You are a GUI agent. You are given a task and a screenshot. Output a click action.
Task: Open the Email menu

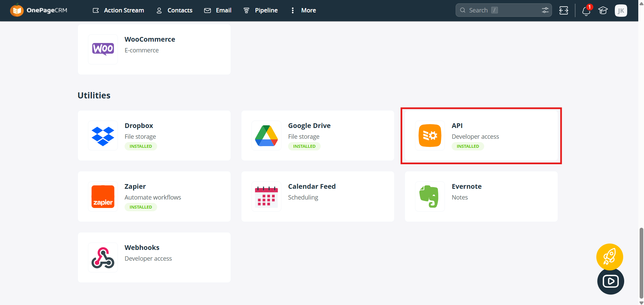click(218, 10)
